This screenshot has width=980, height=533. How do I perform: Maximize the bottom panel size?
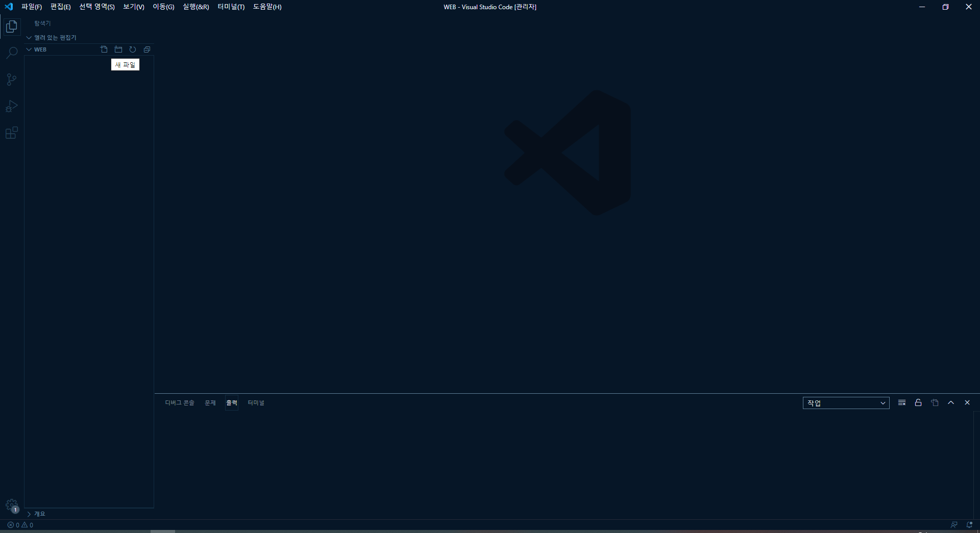951,402
